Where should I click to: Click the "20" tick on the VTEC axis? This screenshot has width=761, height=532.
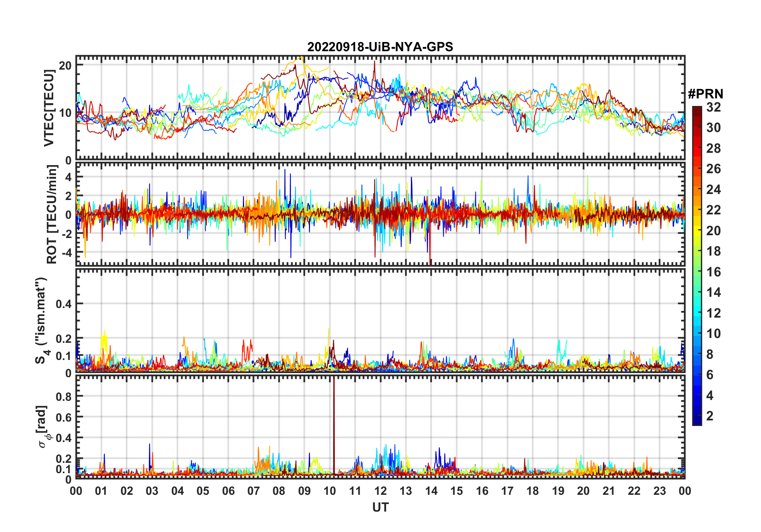[65, 65]
